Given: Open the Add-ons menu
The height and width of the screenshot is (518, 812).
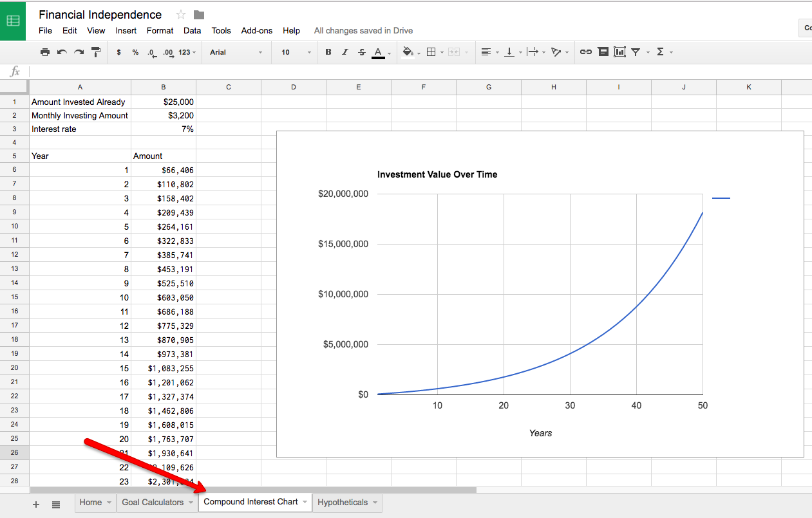Looking at the screenshot, I should coord(257,30).
